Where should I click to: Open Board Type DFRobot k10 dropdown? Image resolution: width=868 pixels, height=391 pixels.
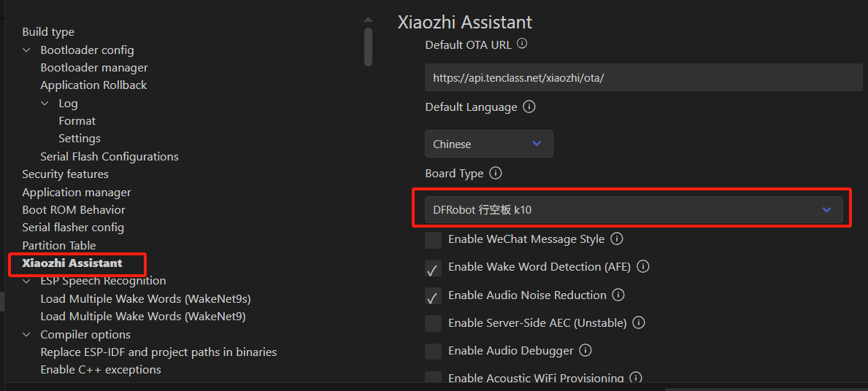point(634,209)
